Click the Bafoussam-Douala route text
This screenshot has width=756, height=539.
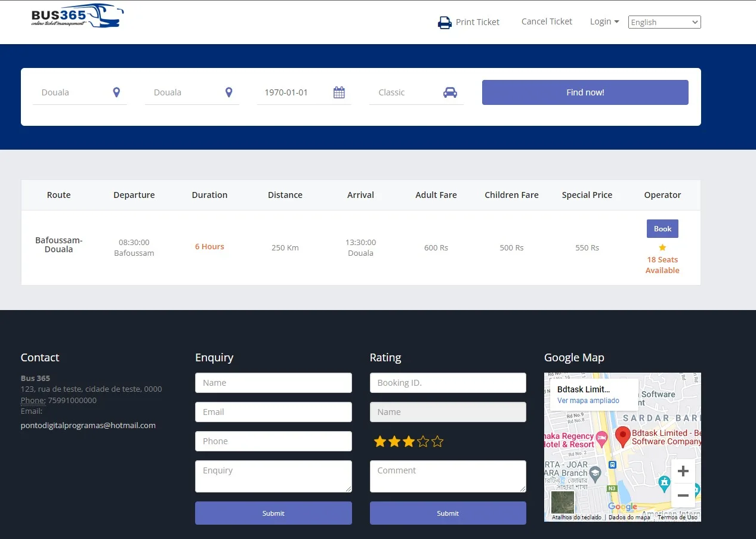pos(58,245)
